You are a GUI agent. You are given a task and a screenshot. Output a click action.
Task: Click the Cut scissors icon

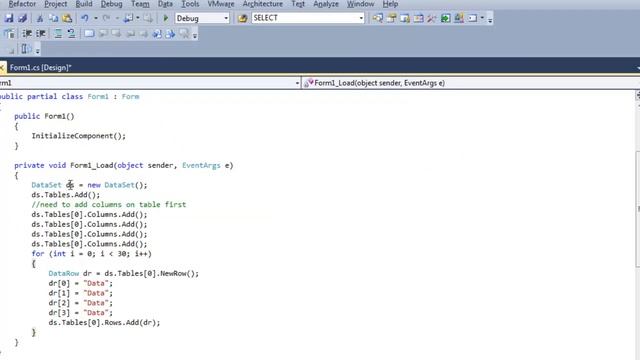[40, 18]
